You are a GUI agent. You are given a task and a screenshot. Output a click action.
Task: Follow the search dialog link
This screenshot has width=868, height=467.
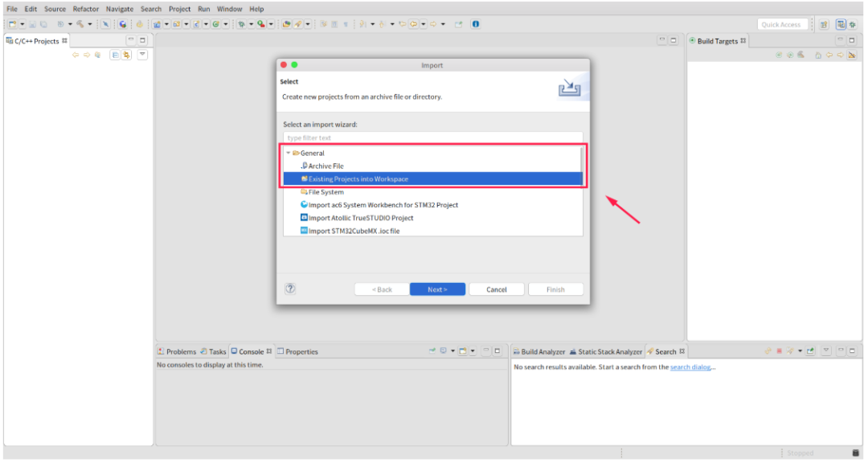690,367
